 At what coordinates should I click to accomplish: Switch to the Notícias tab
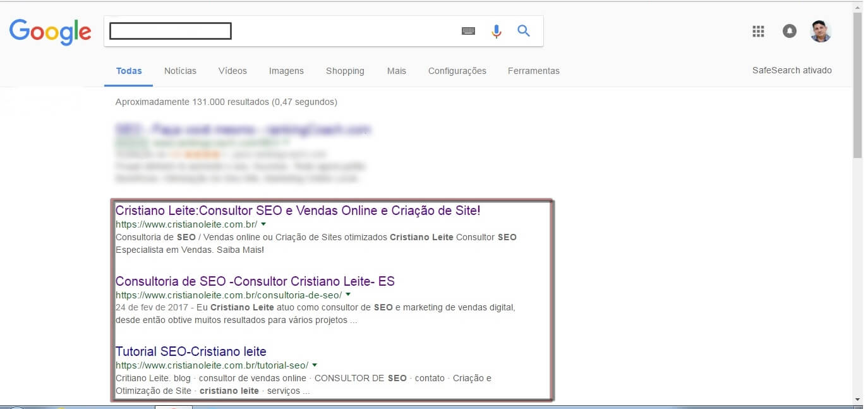[180, 71]
